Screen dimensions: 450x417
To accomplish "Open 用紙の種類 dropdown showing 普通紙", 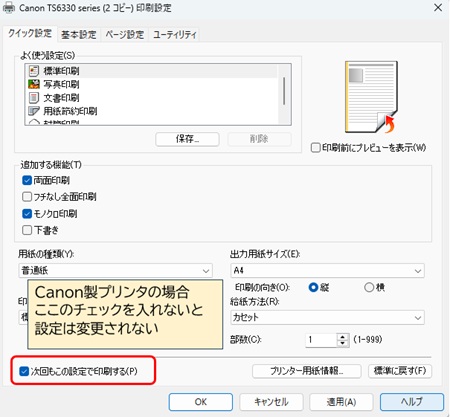I will point(115,270).
